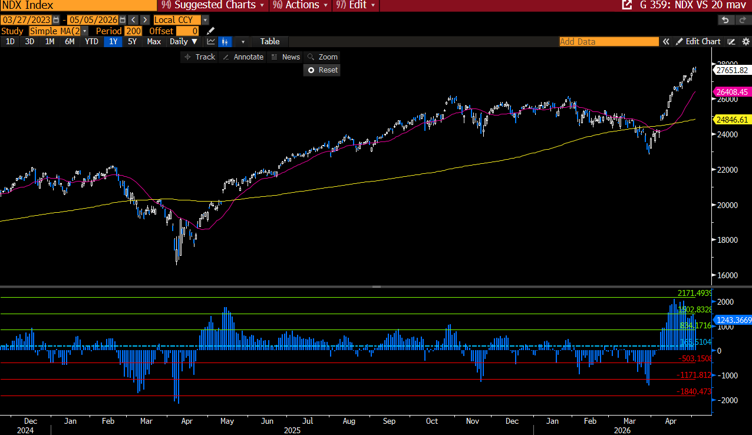Click the Simple MA study field
Screen dimensions: 752x435
click(x=55, y=31)
